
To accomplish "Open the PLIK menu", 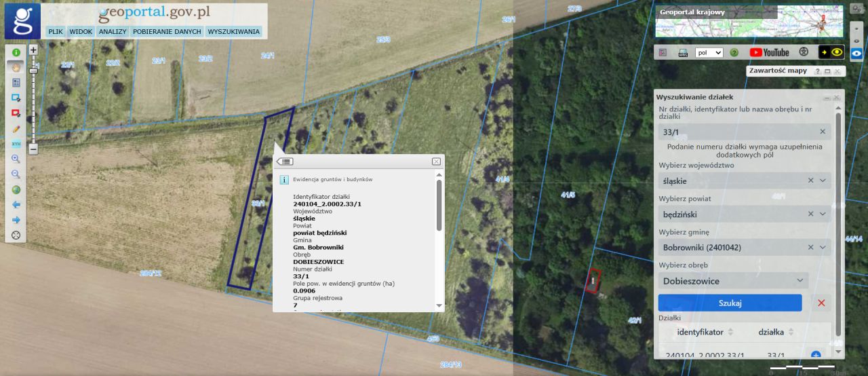I will point(56,31).
